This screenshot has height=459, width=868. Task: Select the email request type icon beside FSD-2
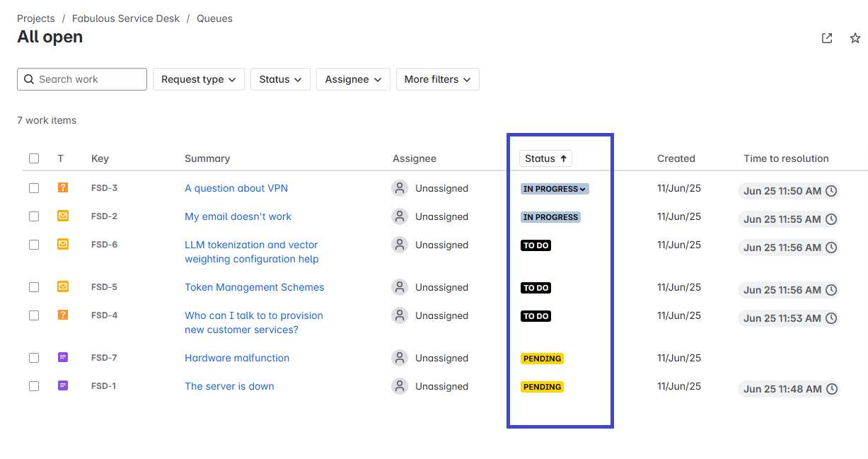62,216
